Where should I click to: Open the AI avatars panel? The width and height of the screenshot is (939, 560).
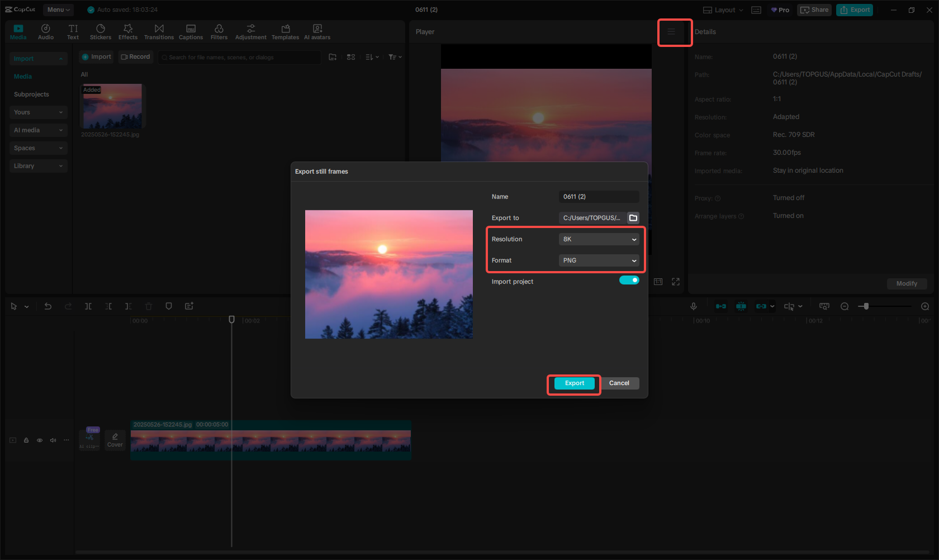(317, 31)
